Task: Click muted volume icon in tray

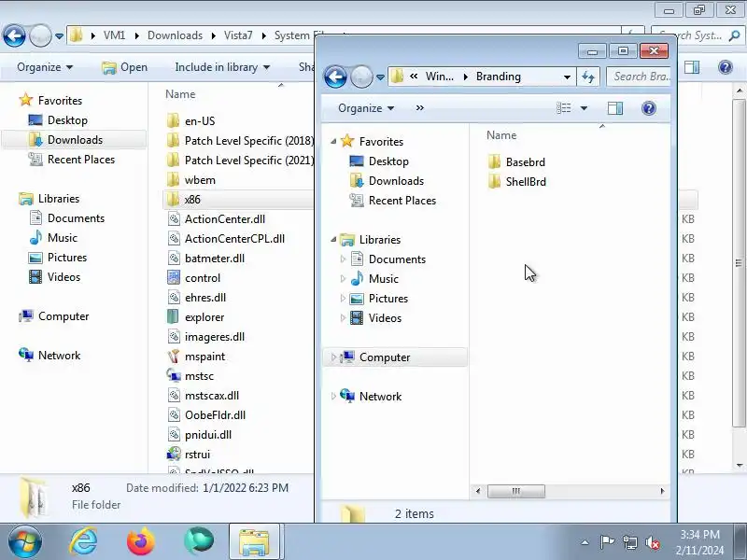Action: [x=652, y=542]
